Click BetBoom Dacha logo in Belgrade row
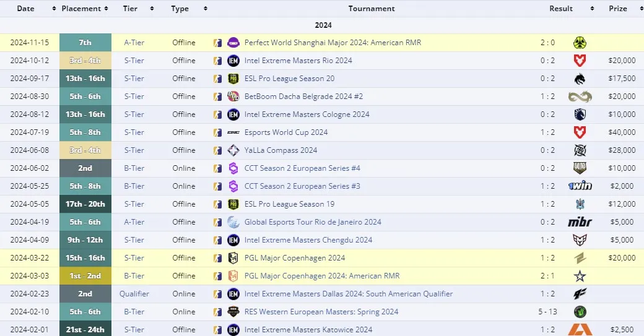The width and height of the screenshot is (644, 336). click(x=233, y=97)
